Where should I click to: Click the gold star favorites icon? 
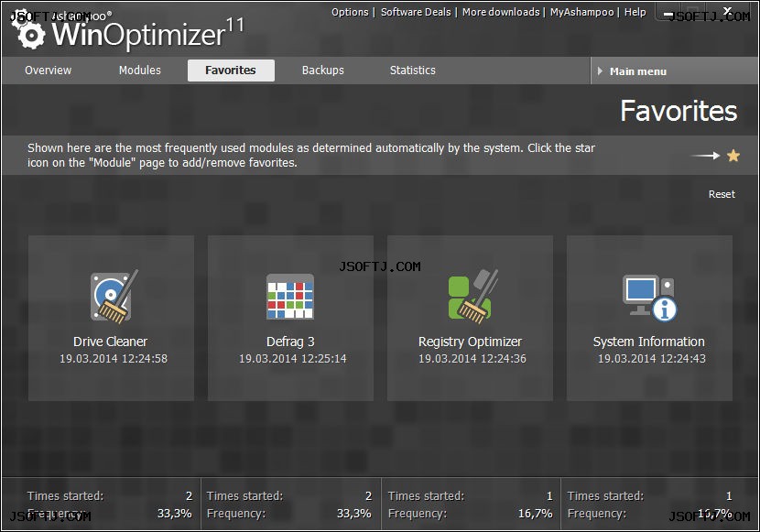733,156
